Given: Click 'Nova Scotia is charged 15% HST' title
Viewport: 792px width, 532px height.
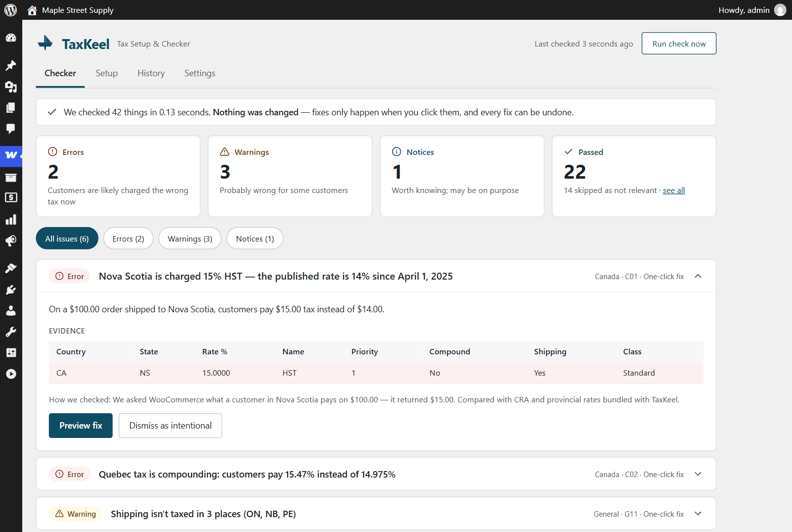Looking at the screenshot, I should (276, 276).
